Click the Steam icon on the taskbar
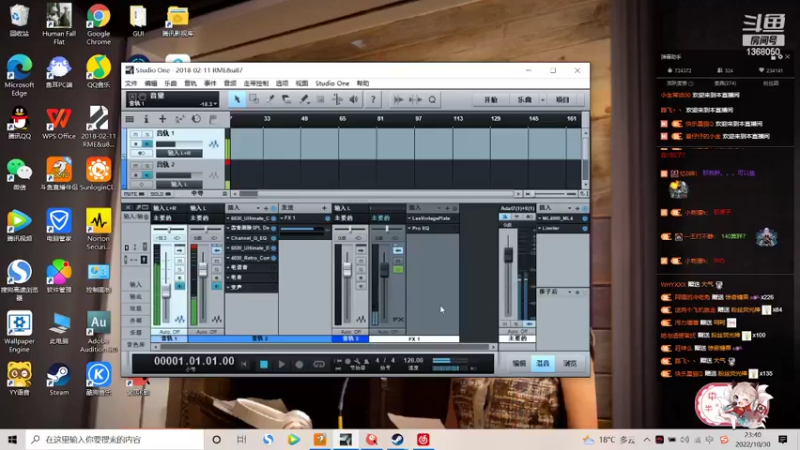The image size is (800, 450). (397, 439)
